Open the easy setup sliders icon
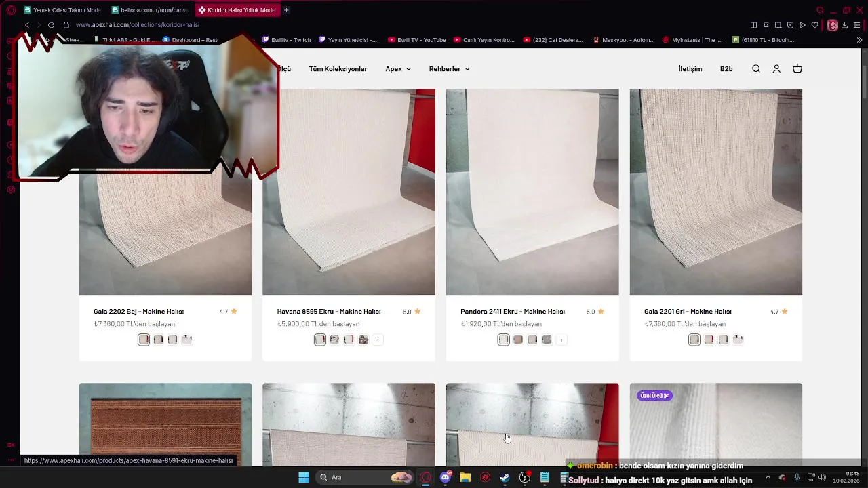 click(x=857, y=25)
